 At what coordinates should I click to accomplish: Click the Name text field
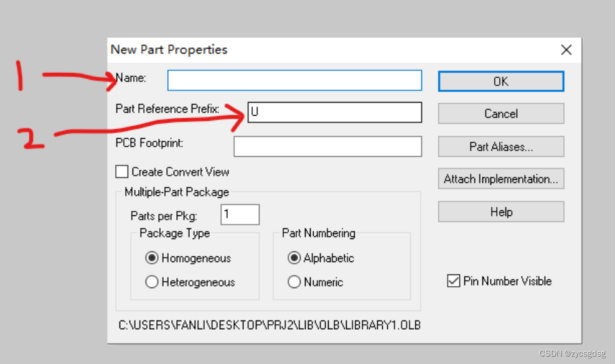[x=294, y=81]
